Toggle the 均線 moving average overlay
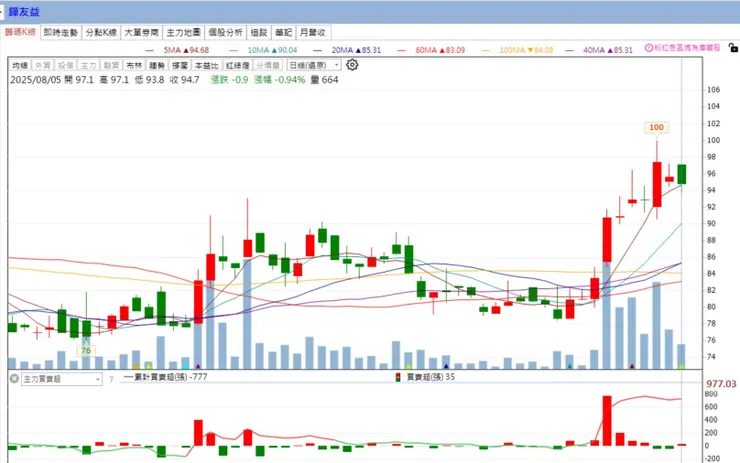The height and width of the screenshot is (463, 740). (x=20, y=65)
